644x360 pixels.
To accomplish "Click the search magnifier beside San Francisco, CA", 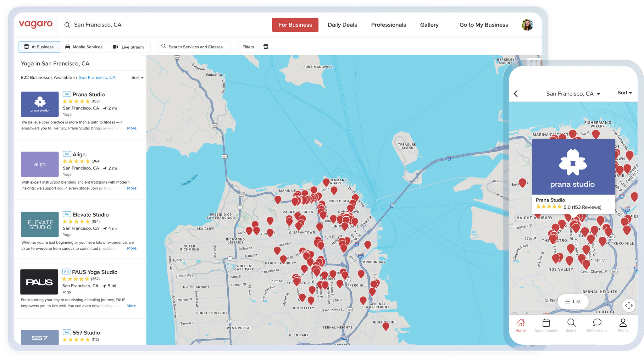I will coord(67,25).
